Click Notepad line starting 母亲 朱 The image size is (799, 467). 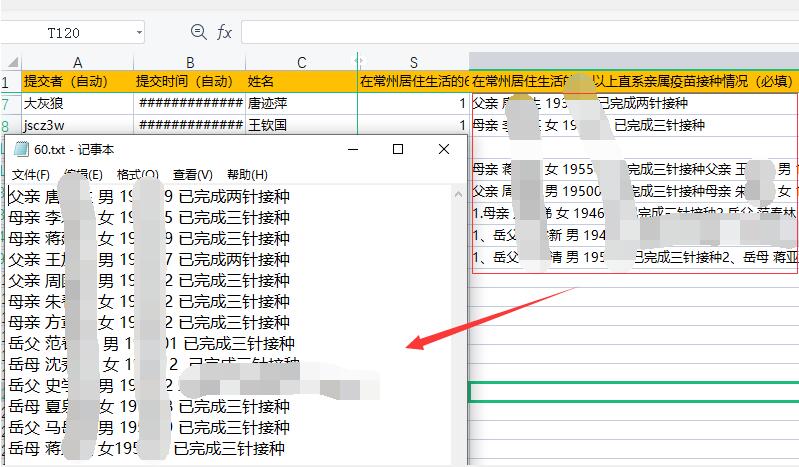point(149,301)
